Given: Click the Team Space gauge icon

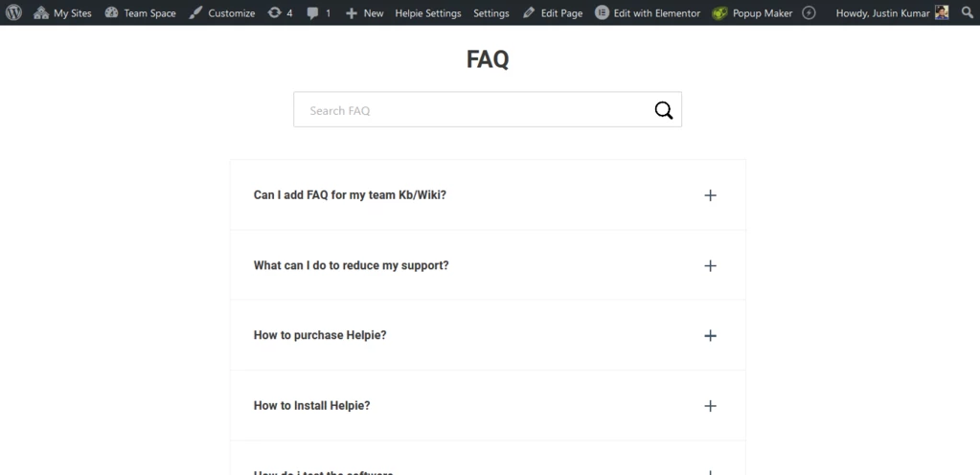Looking at the screenshot, I should [x=111, y=12].
